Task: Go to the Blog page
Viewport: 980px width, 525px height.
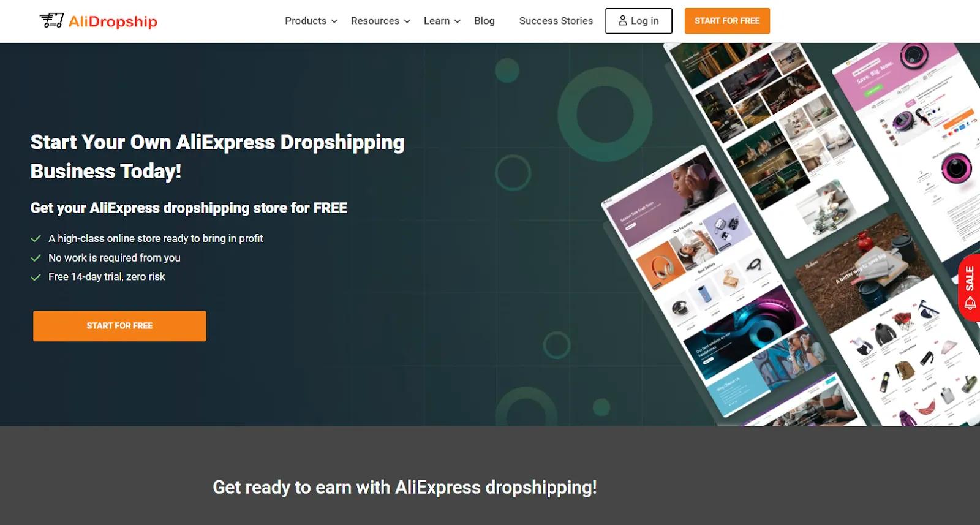Action: [484, 21]
